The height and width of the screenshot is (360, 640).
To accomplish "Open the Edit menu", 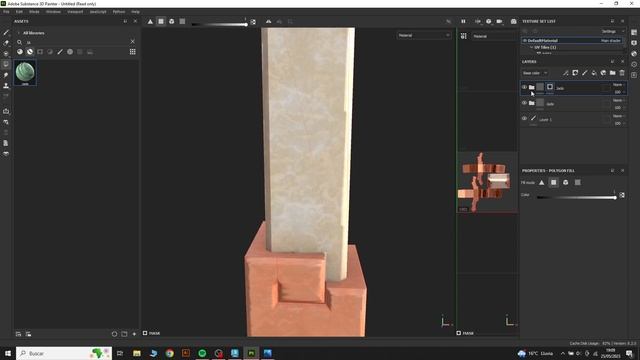I will coord(19,12).
